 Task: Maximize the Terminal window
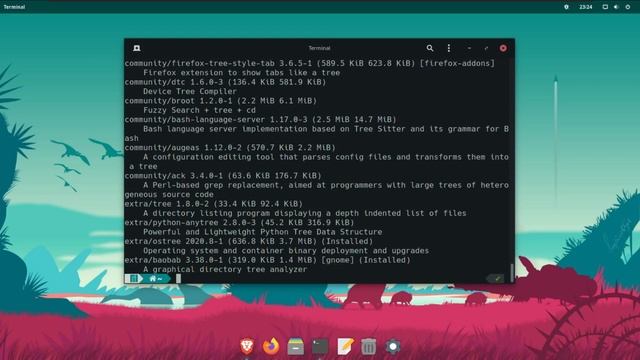click(x=486, y=48)
